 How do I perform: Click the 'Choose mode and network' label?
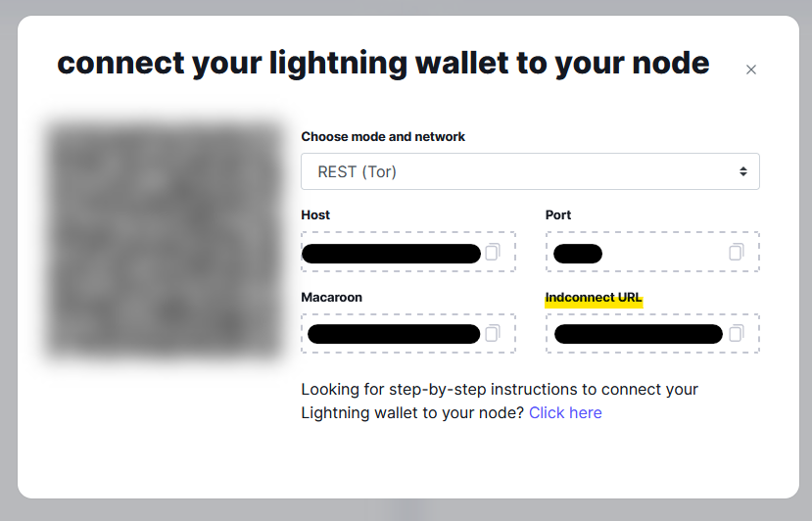click(383, 137)
